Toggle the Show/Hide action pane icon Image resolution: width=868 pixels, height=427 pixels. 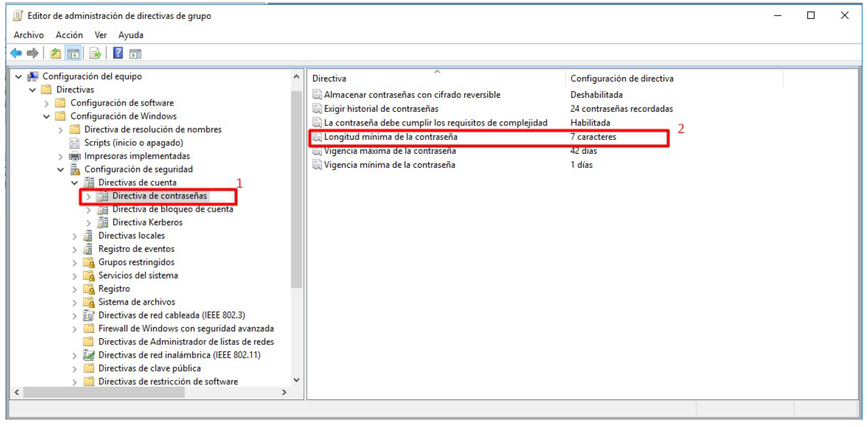point(135,54)
